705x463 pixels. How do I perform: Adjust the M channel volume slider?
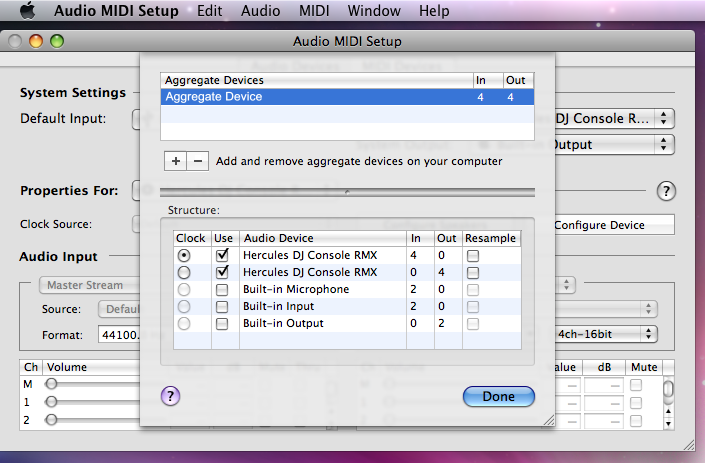tap(51, 383)
